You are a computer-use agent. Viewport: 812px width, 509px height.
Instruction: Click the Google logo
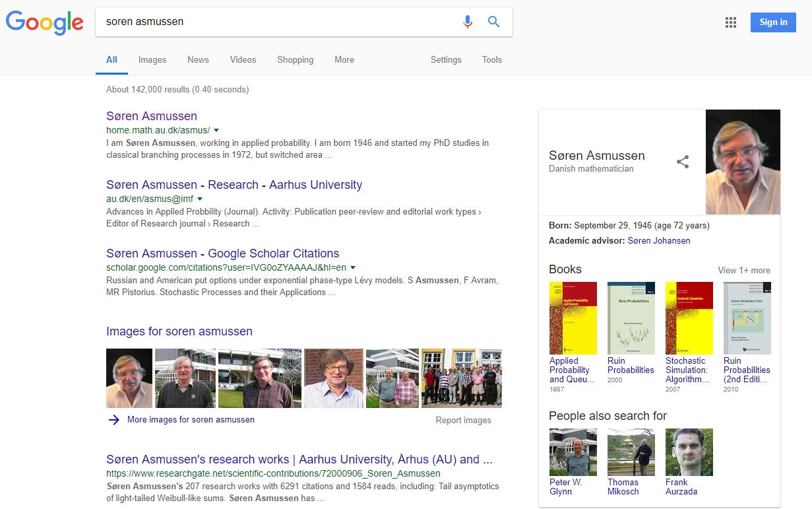(x=45, y=22)
